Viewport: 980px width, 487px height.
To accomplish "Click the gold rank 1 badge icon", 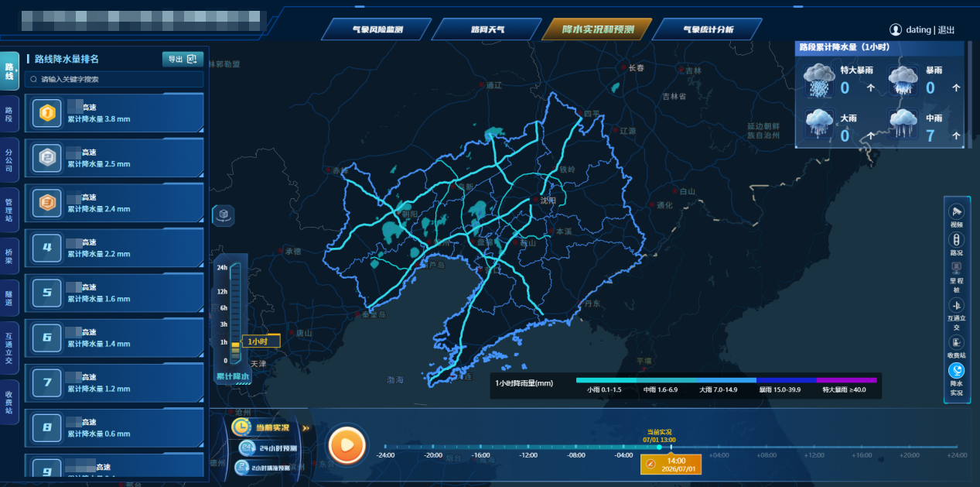I will pyautogui.click(x=46, y=114).
